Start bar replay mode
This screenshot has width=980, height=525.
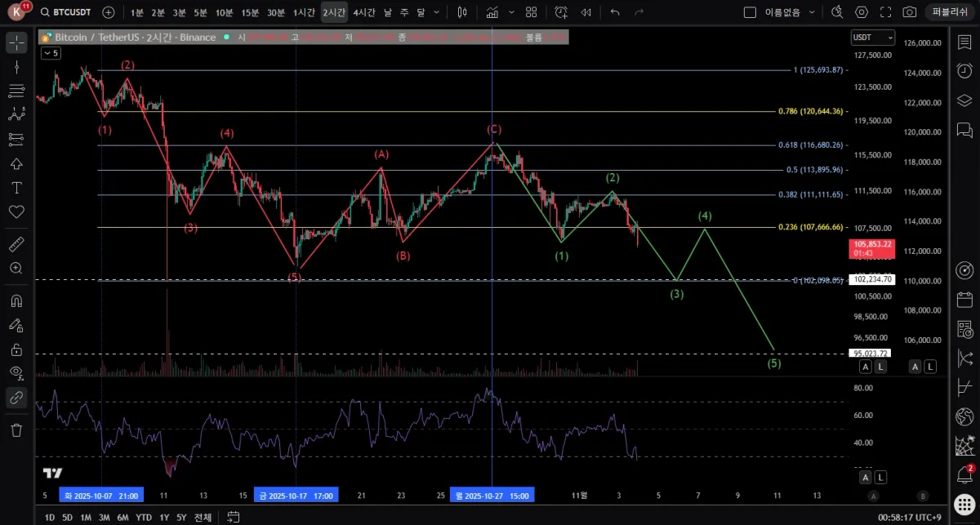(x=586, y=12)
